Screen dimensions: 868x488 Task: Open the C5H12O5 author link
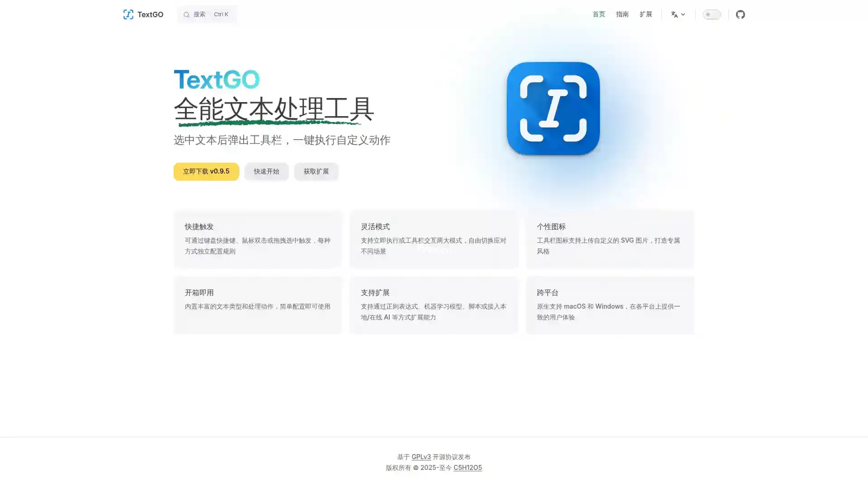467,468
